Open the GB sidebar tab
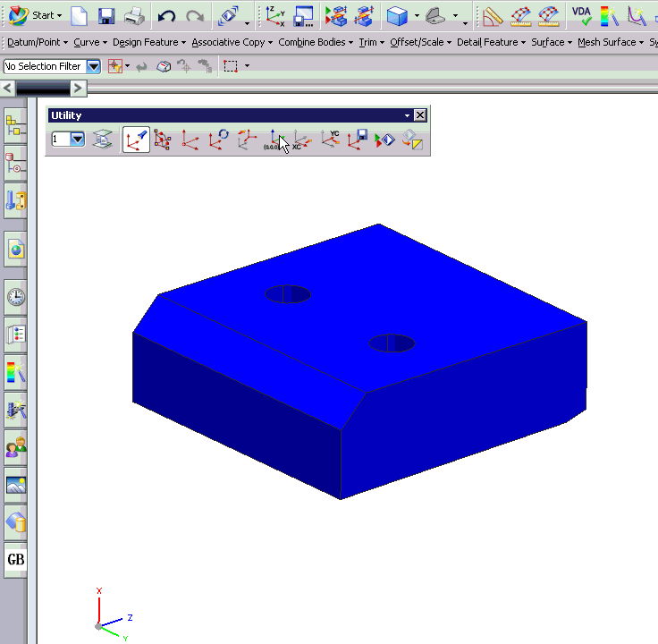Screen dimensions: 658x644 click(x=16, y=559)
